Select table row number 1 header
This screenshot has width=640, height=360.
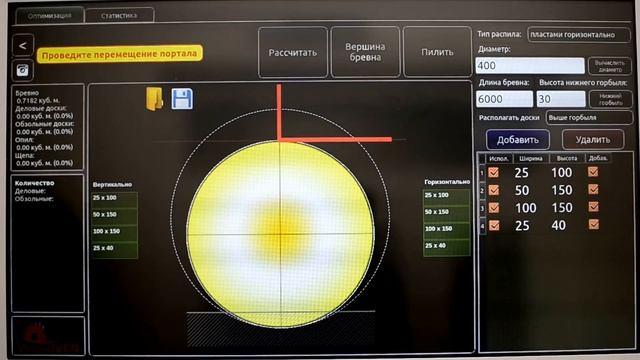pyautogui.click(x=482, y=173)
